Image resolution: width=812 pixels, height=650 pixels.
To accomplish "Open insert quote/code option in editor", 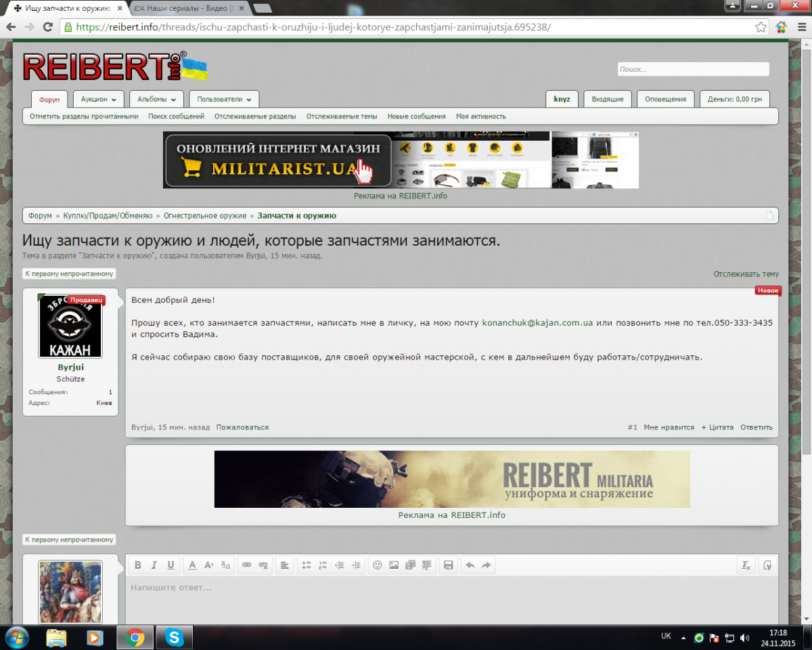I will coord(426,565).
